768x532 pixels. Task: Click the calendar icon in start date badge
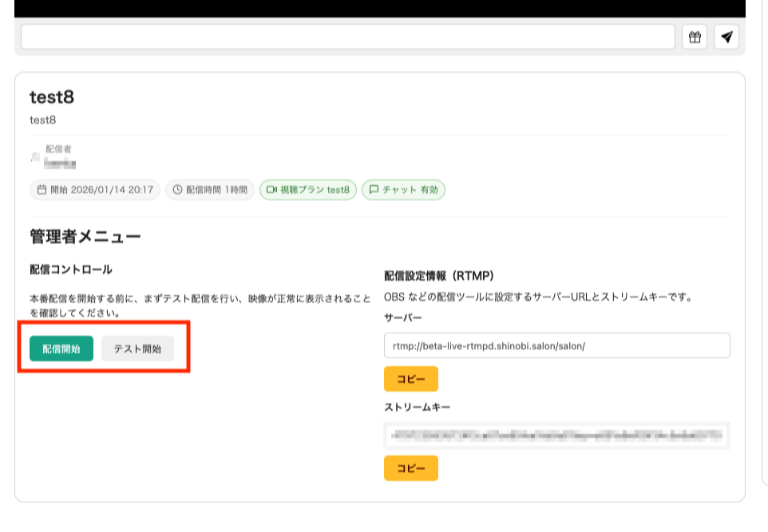tap(42, 191)
